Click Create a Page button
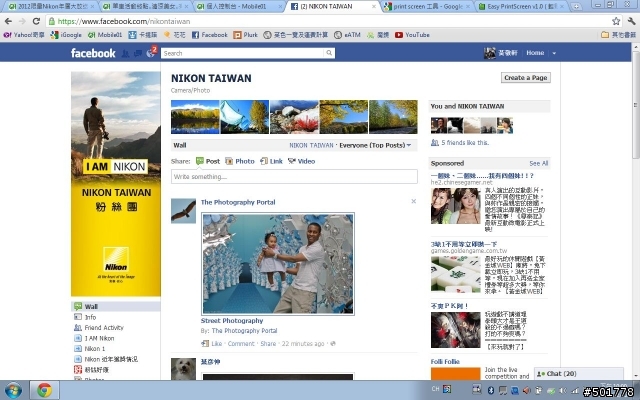 coord(526,78)
